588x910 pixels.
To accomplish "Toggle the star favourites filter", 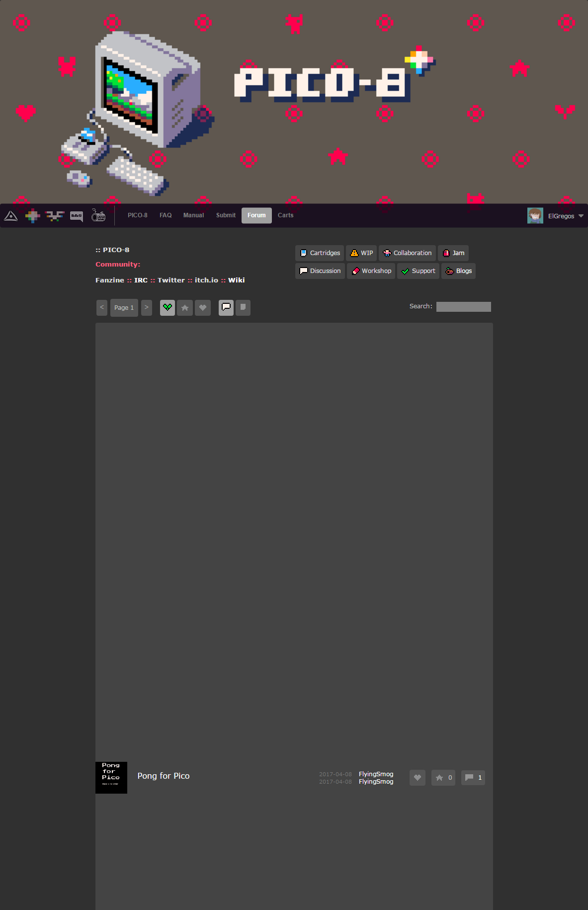I will click(x=185, y=308).
